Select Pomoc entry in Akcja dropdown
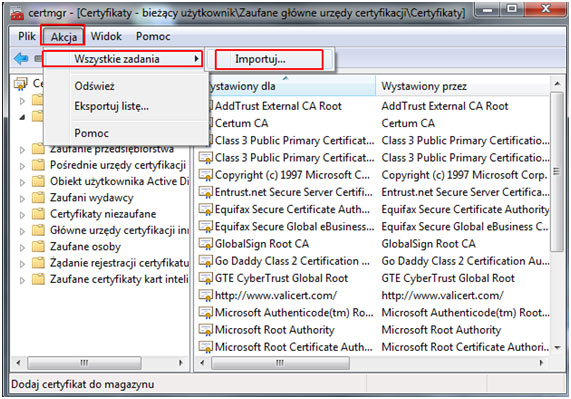Screen dimensions: 571x399 126,133
